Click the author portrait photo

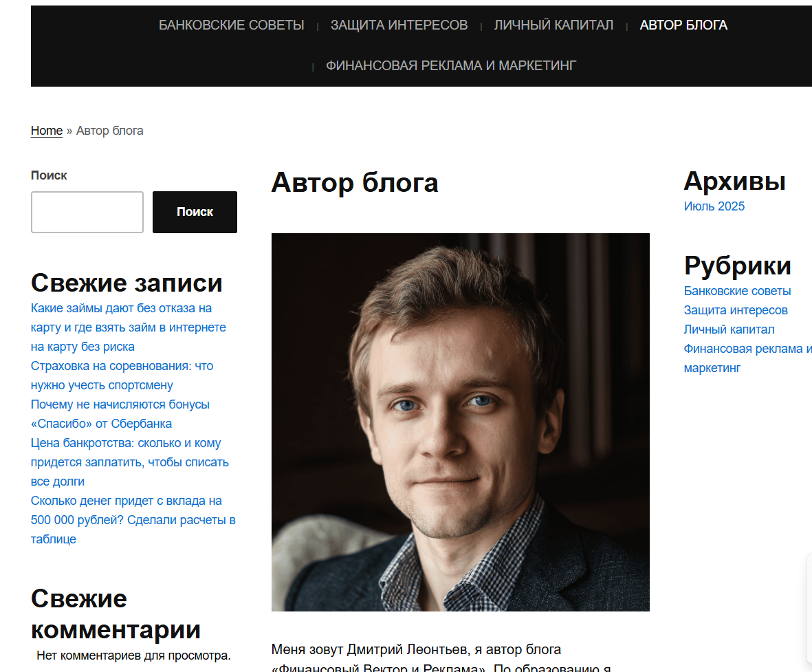461,422
